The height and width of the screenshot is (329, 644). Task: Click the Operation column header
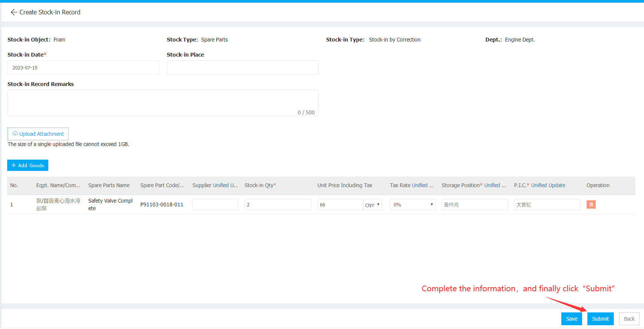pyautogui.click(x=598, y=185)
